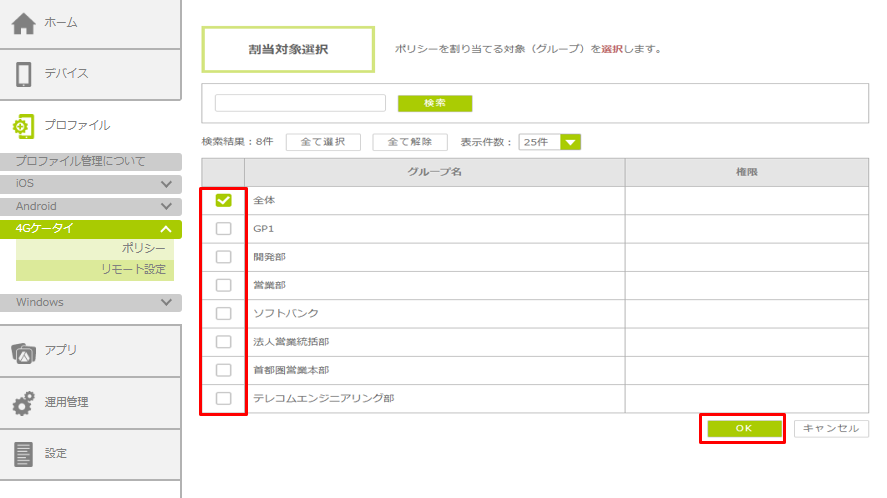Open the Device phone icon
Viewport: 887px width, 498px height.
pyautogui.click(x=24, y=74)
